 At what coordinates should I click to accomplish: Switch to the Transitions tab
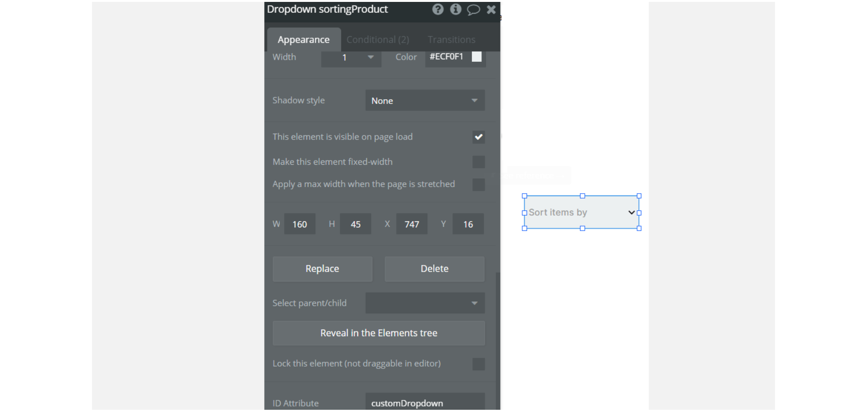click(x=452, y=39)
